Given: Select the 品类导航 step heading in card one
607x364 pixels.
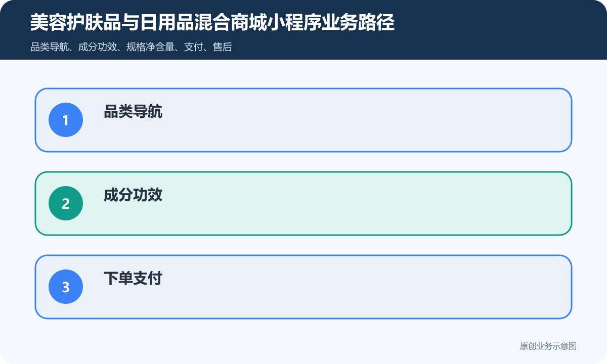Looking at the screenshot, I should pos(133,112).
